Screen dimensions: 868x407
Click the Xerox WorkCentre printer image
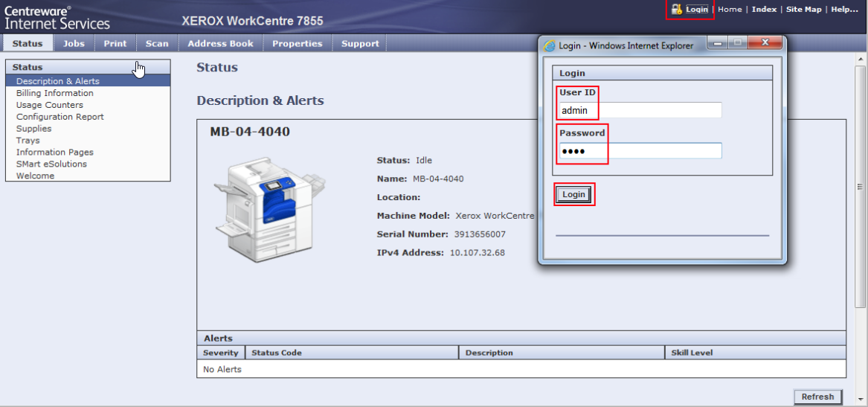(269, 211)
